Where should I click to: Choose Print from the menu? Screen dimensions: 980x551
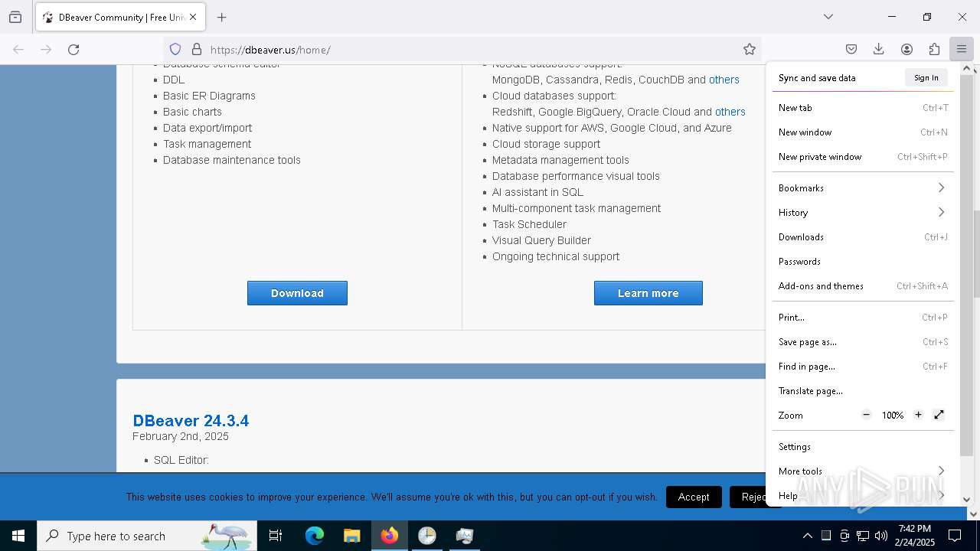click(x=863, y=318)
